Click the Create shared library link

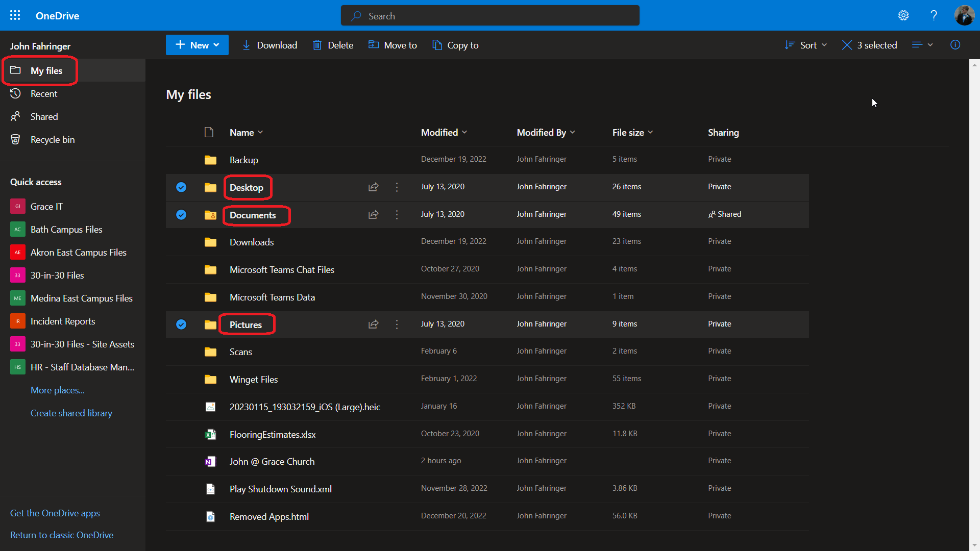coord(71,413)
